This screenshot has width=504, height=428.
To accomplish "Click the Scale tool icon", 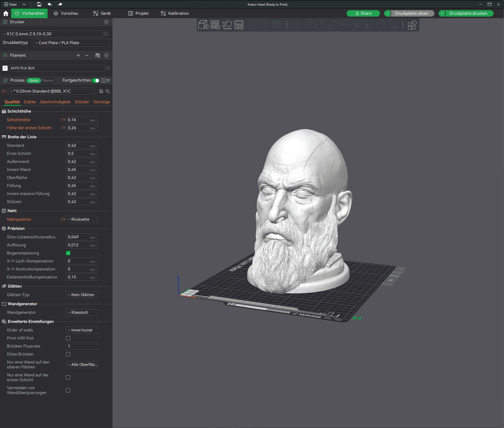I will click(320, 25).
